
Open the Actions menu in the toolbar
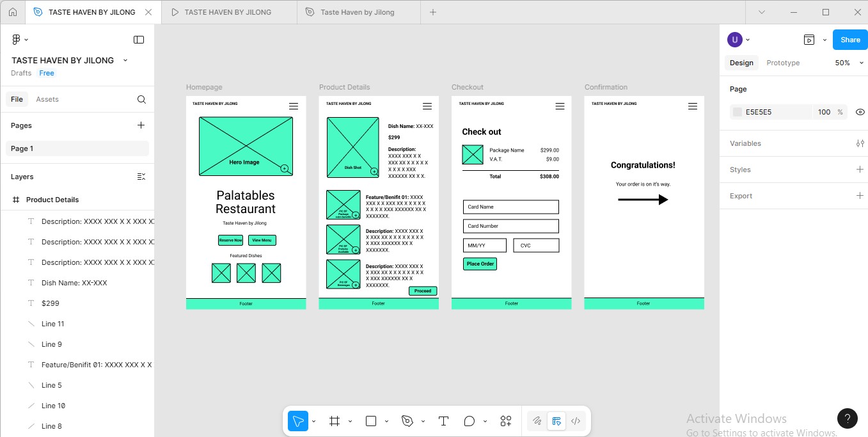(505, 420)
